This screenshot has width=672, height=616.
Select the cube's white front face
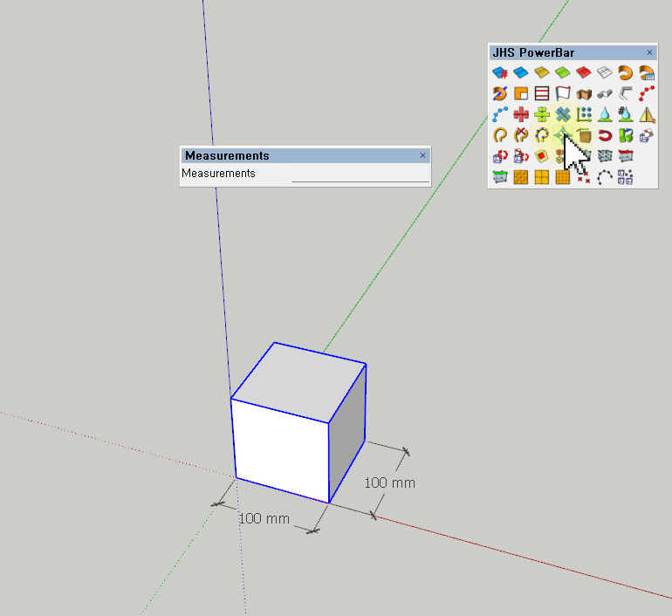pyautogui.click(x=282, y=450)
